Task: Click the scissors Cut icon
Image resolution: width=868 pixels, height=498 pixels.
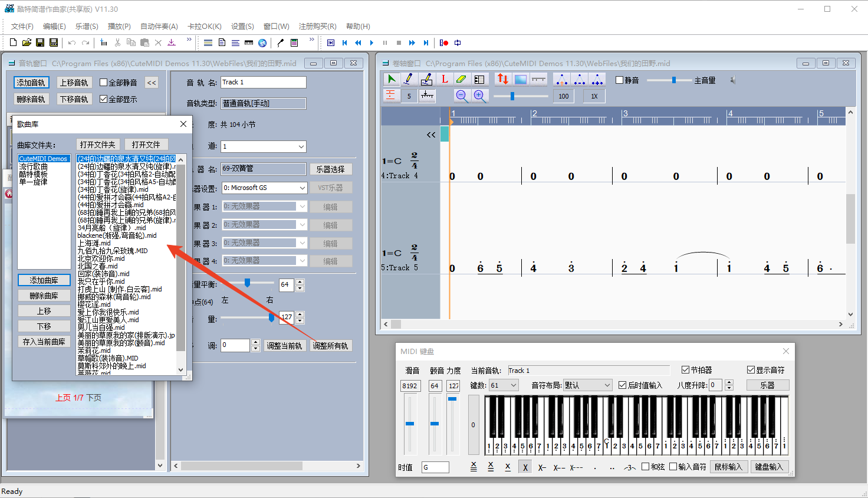Action: (x=117, y=42)
